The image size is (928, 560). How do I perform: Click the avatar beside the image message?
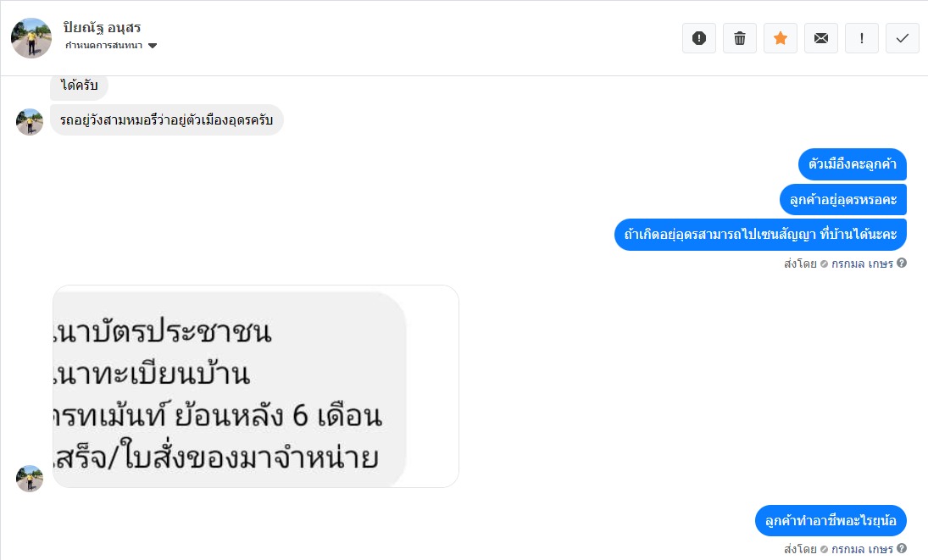[x=30, y=478]
